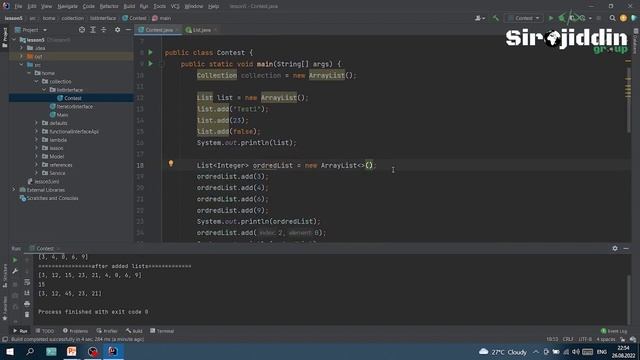
Task: Click select opened file target icon
Action: (x=82, y=30)
